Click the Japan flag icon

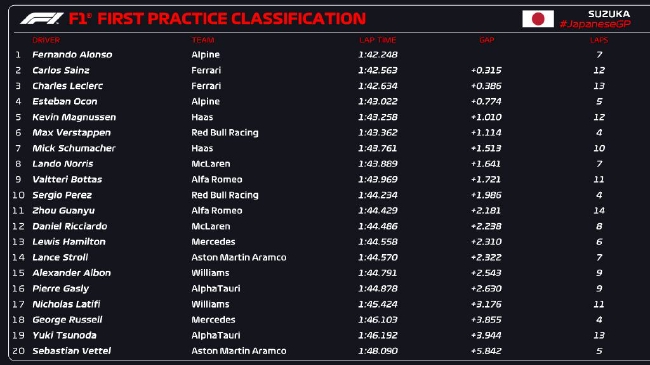(x=538, y=19)
